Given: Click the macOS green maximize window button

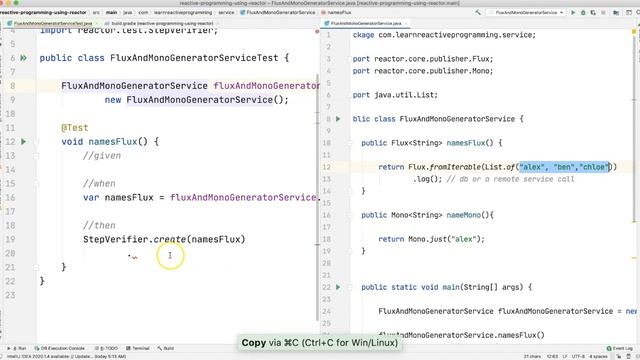Looking at the screenshot, I should tap(16, 2).
